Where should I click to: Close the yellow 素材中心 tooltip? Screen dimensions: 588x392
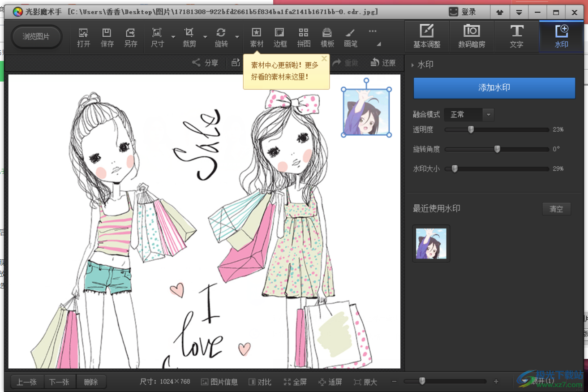point(324,59)
